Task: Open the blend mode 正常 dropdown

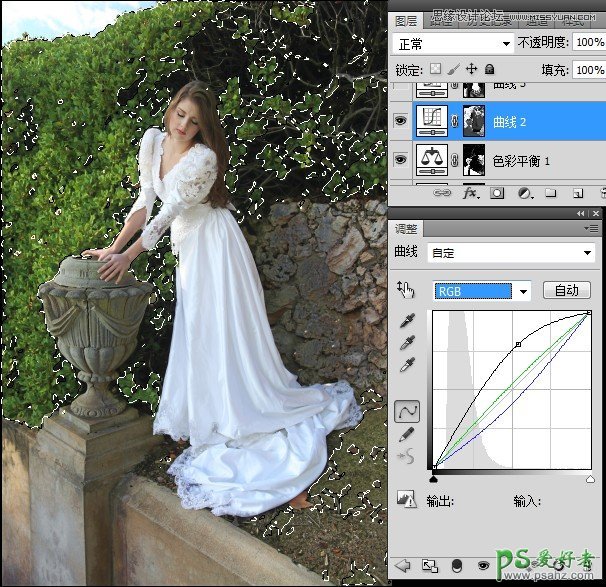Action: (x=453, y=44)
